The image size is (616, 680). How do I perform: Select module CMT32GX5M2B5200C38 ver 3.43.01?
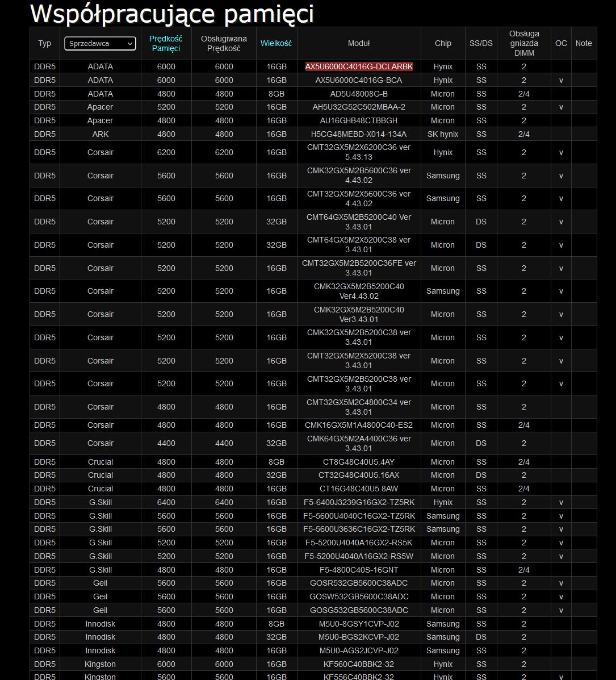click(x=359, y=383)
